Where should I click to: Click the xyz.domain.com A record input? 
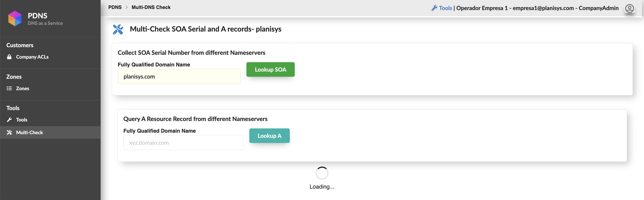183,143
